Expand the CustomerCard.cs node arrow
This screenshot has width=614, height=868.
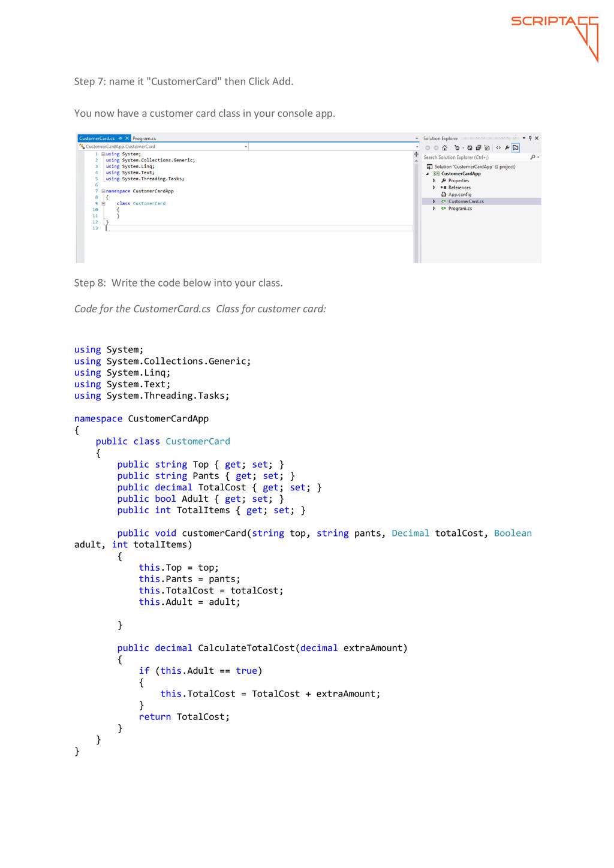click(434, 201)
